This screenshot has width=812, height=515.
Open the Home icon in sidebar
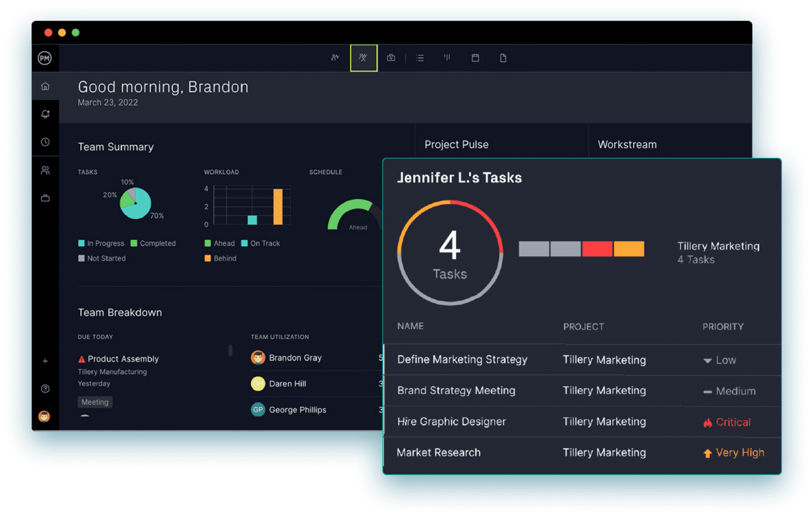[x=45, y=86]
